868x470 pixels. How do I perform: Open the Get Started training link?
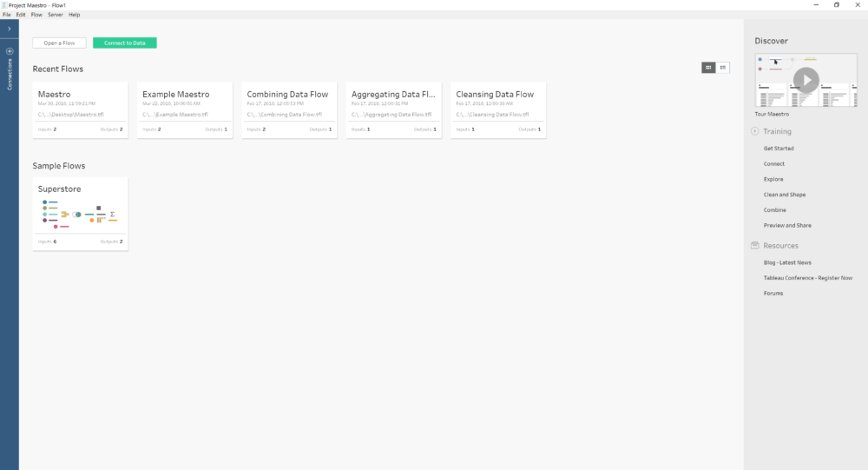click(779, 149)
